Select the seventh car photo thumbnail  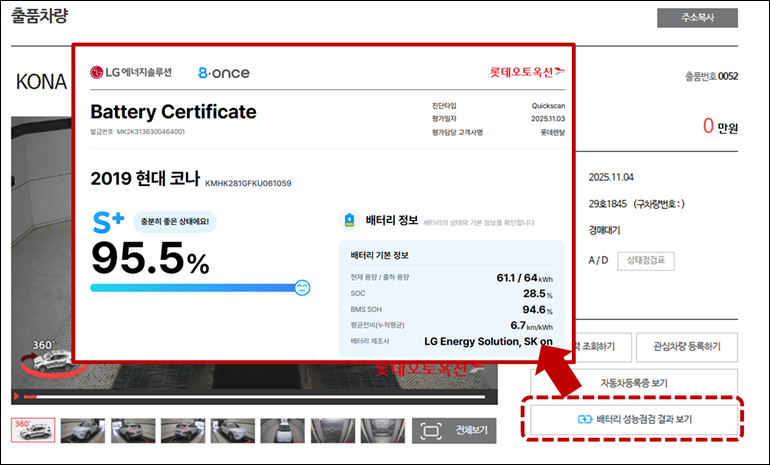[333, 430]
